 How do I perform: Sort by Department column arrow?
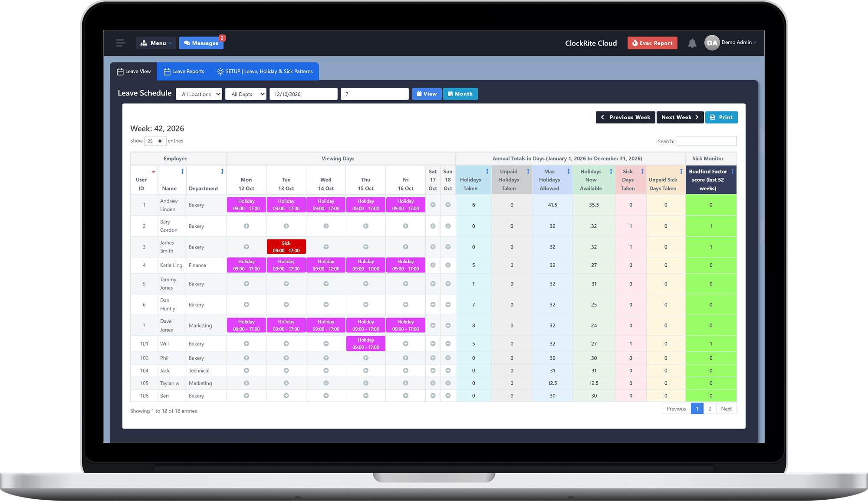(222, 171)
